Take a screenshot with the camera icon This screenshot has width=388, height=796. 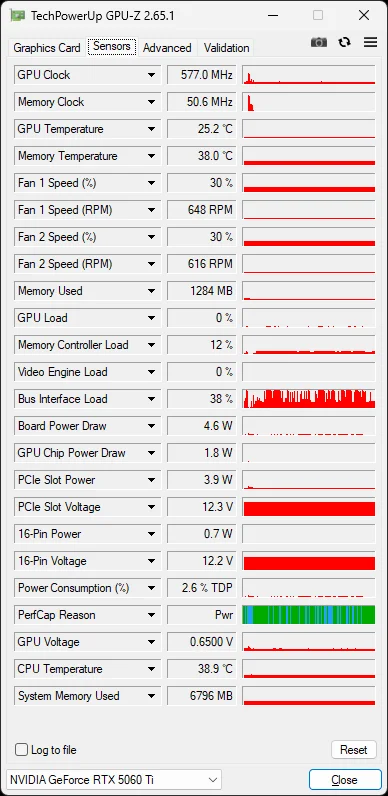click(x=319, y=43)
